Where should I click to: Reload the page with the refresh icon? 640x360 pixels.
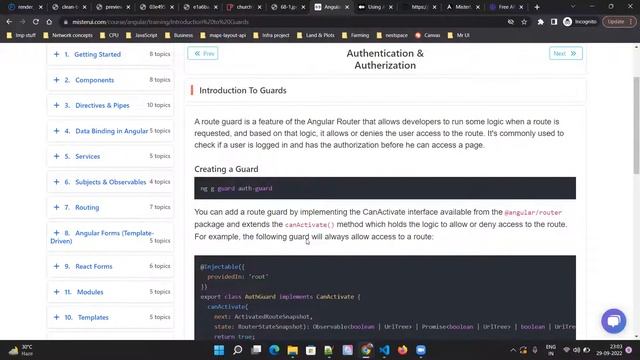pos(36,22)
